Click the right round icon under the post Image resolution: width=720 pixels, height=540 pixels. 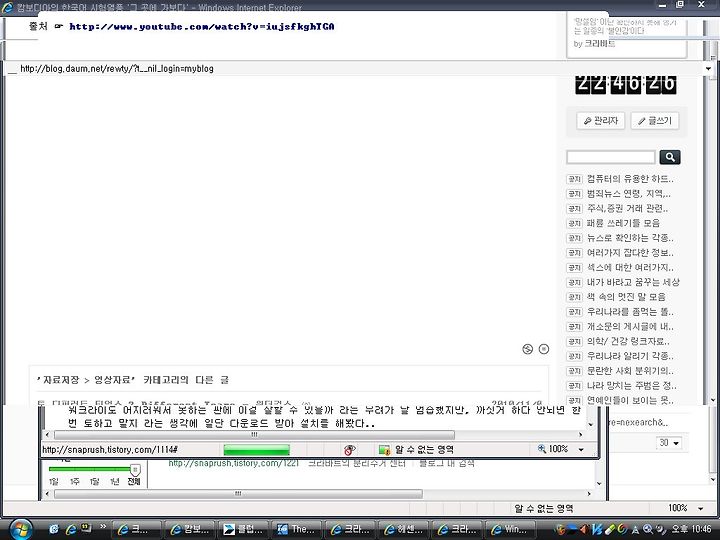(x=544, y=349)
